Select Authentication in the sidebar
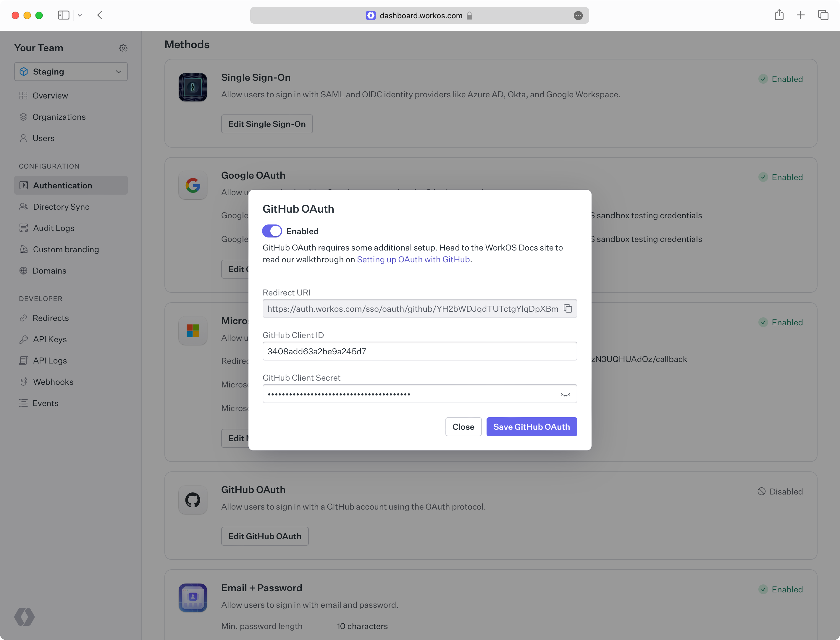 62,185
